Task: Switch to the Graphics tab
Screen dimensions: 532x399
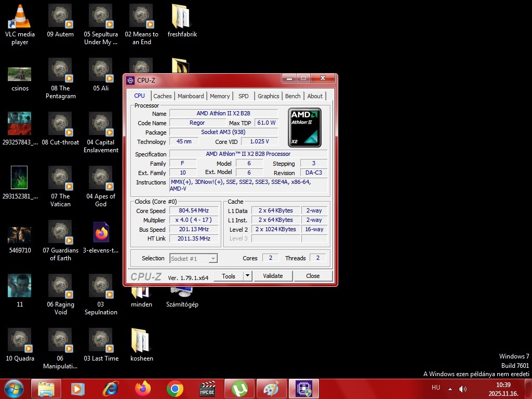Action: coord(269,96)
